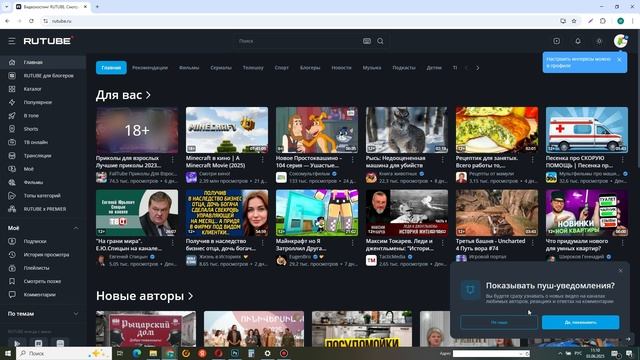Click in the RUTUBE search field
The height and width of the screenshot is (360, 640).
(x=298, y=41)
